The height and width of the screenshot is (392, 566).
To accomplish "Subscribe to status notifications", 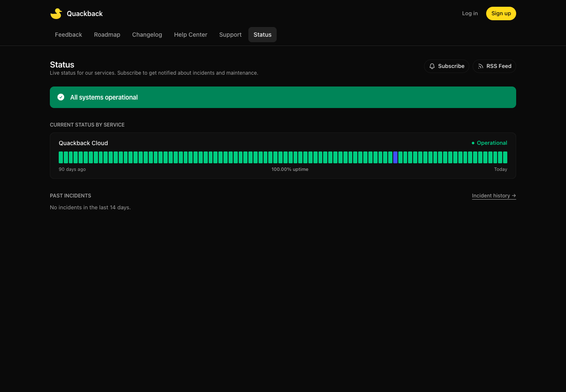I will pyautogui.click(x=446, y=66).
